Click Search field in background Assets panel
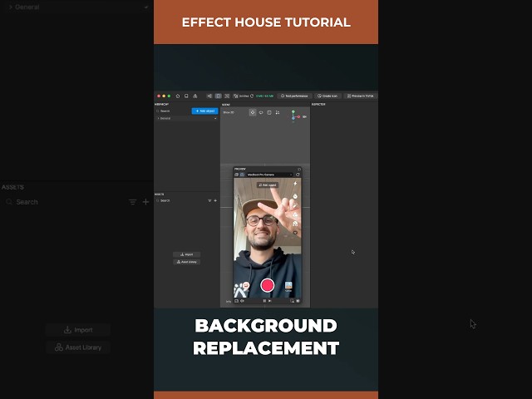The image size is (532, 399). pos(66,202)
